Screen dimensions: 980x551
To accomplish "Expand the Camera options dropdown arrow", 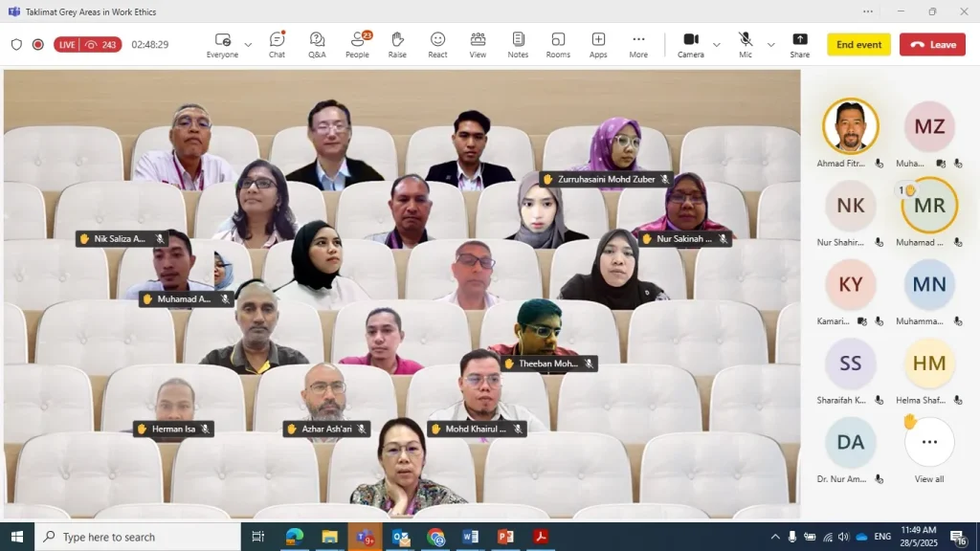I will (x=716, y=45).
